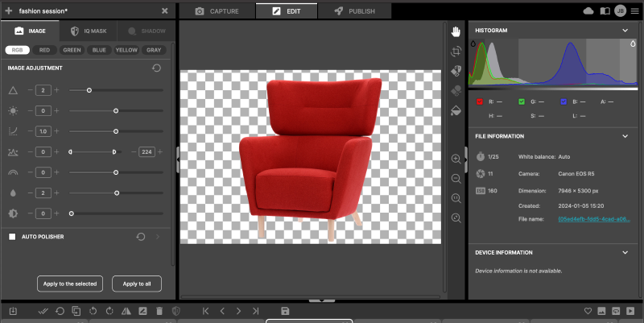
Task: Open the JB user avatar
Action: [x=620, y=11]
